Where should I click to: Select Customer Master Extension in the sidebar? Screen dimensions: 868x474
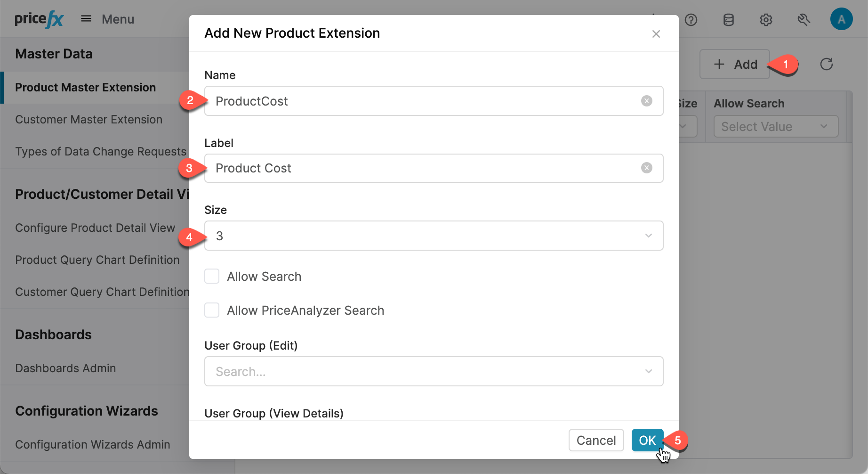(88, 119)
